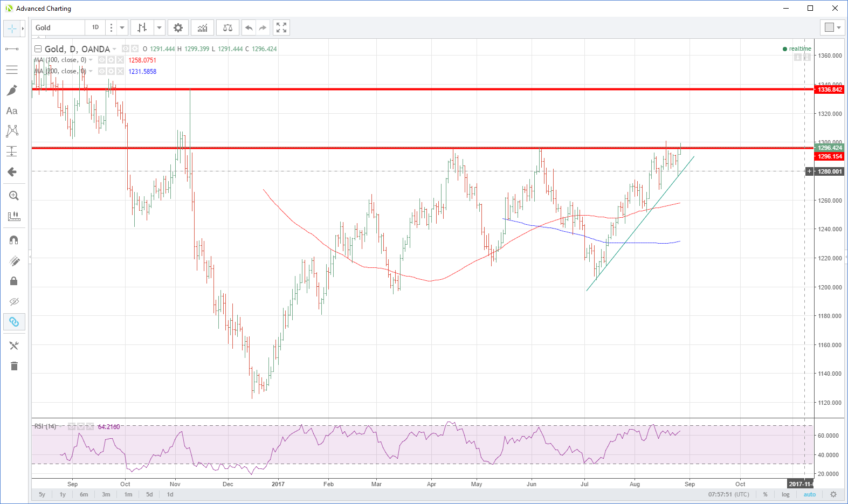Click the redo arrow
The image size is (848, 504).
coord(263,27)
